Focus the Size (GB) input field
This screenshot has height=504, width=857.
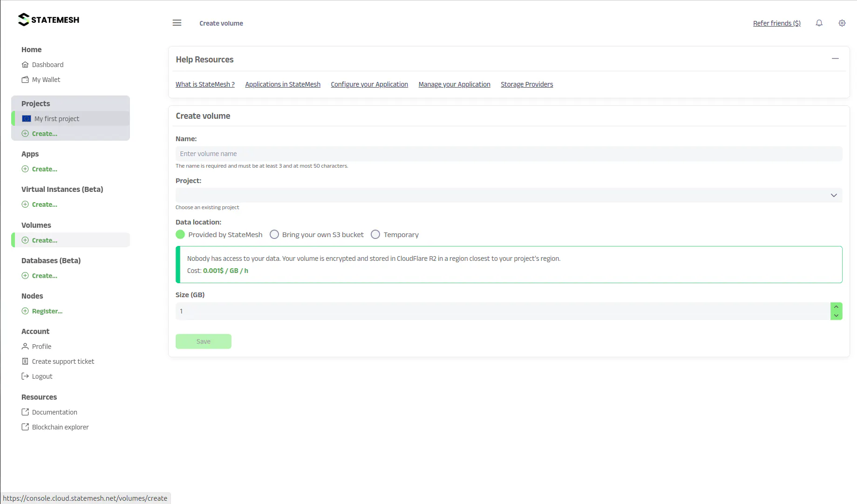click(x=503, y=311)
